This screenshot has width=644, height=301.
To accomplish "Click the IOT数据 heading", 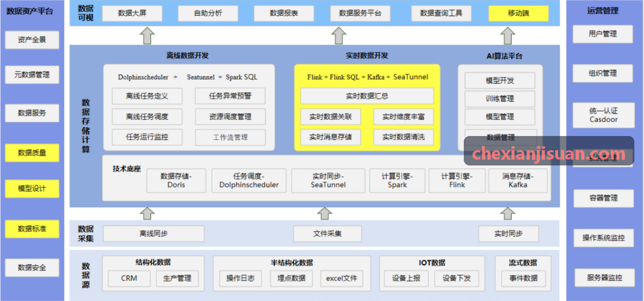I will pyautogui.click(x=432, y=263).
